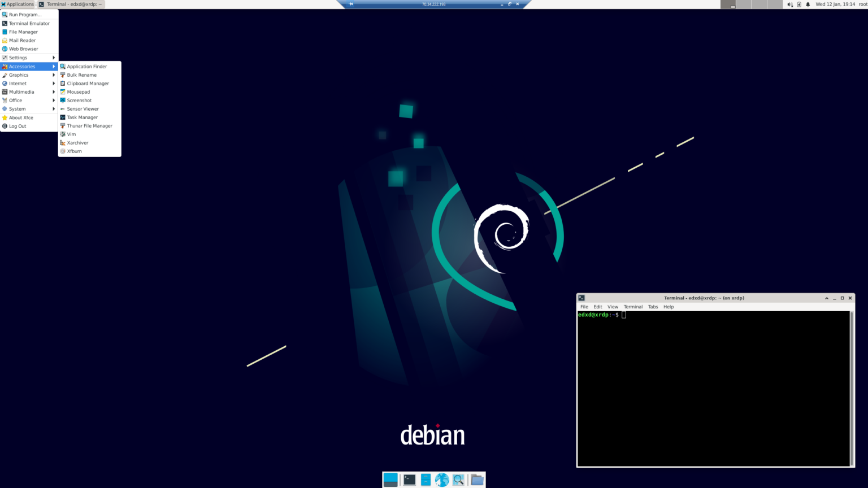
Task: Click the power/battery icon in the tray
Action: click(x=799, y=5)
